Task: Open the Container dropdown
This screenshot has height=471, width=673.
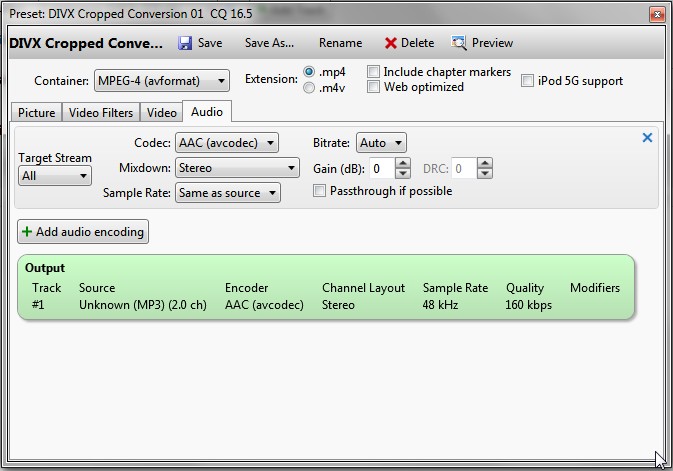Action: click(x=162, y=81)
